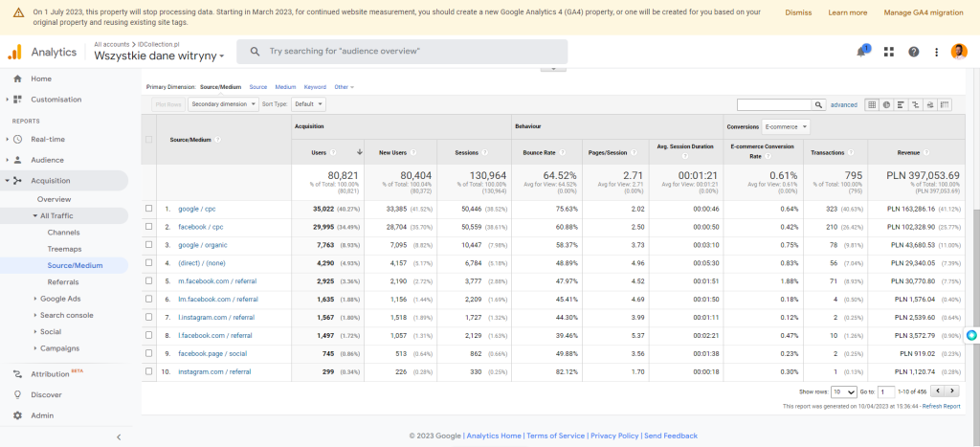Image resolution: width=980 pixels, height=447 pixels.
Task: Switch to Term cloud view
Action: coord(930,104)
